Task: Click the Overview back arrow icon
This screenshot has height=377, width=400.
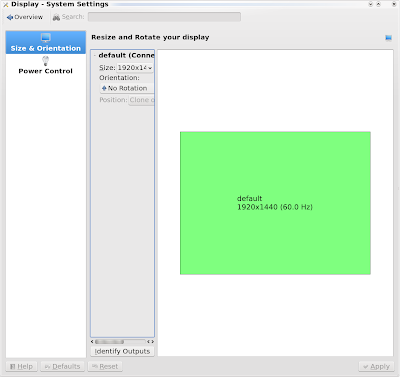Action: point(10,17)
